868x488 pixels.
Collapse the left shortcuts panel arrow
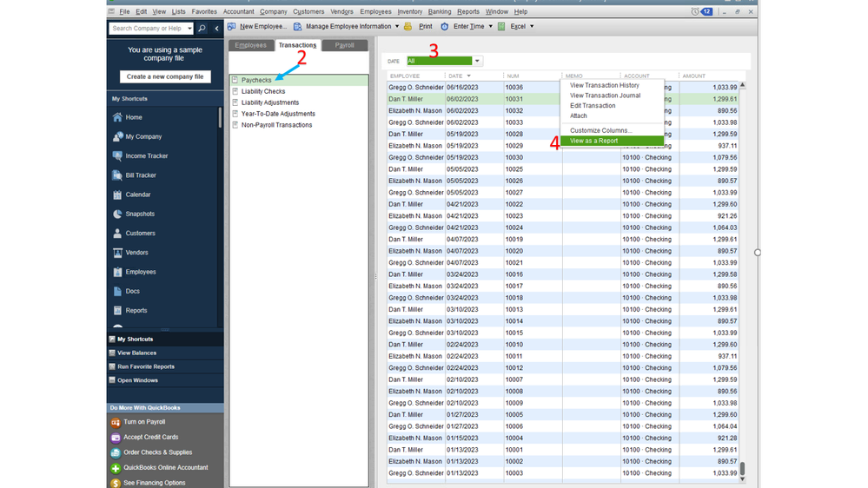tap(217, 28)
